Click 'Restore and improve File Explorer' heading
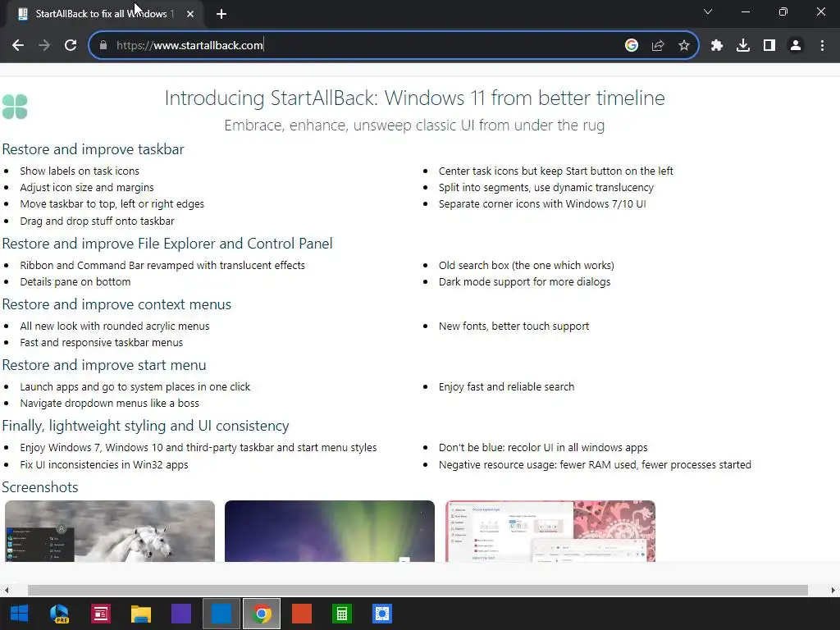Image resolution: width=840 pixels, height=630 pixels. pyautogui.click(x=167, y=243)
